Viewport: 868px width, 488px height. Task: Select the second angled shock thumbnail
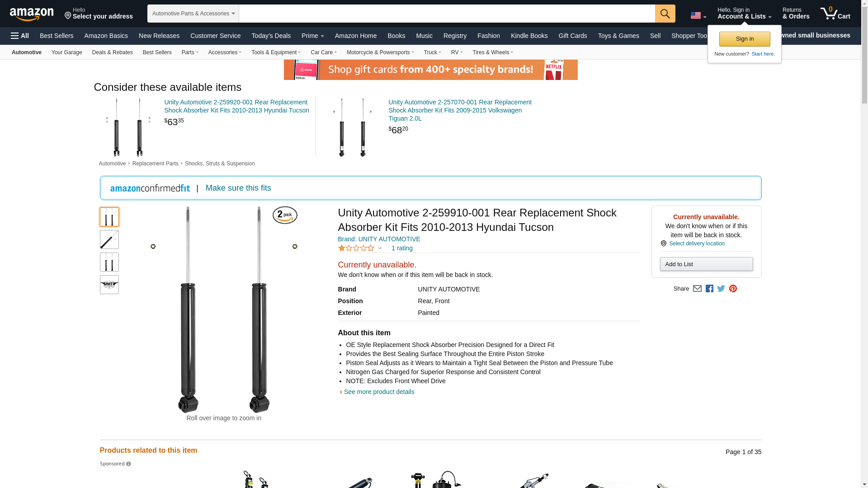coord(109,239)
